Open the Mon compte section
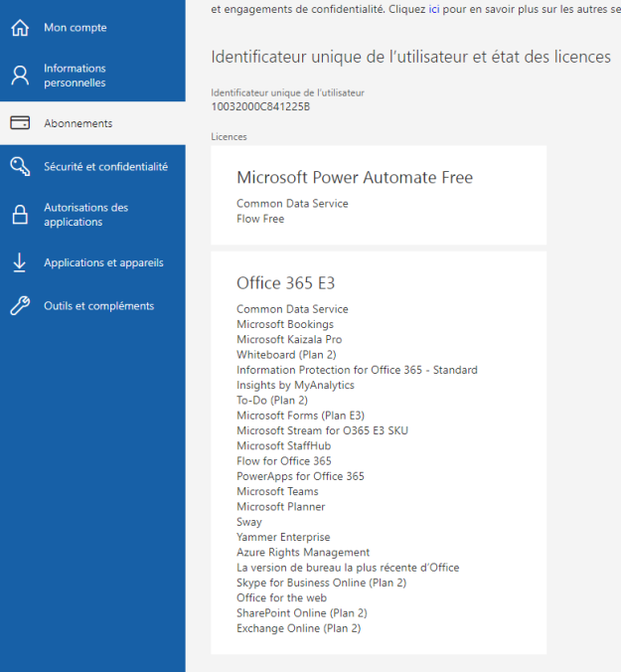This screenshot has width=621, height=672. tap(76, 28)
